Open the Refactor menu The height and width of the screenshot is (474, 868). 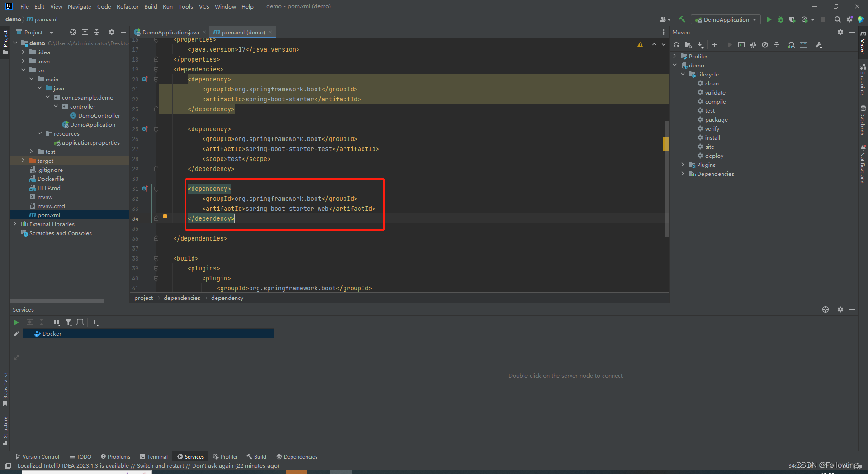point(127,6)
